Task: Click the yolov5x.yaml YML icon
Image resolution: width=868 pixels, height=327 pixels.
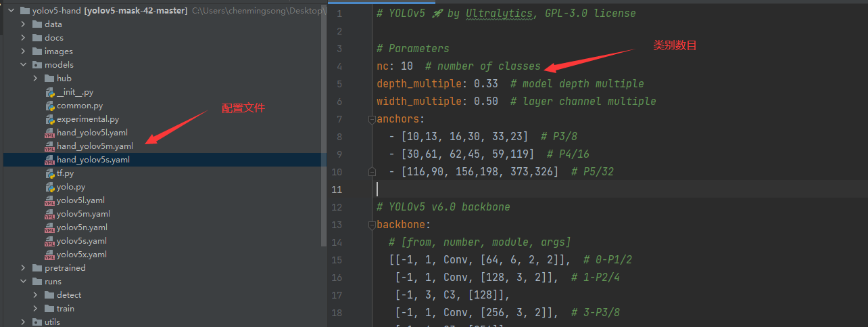Action: pos(50,255)
